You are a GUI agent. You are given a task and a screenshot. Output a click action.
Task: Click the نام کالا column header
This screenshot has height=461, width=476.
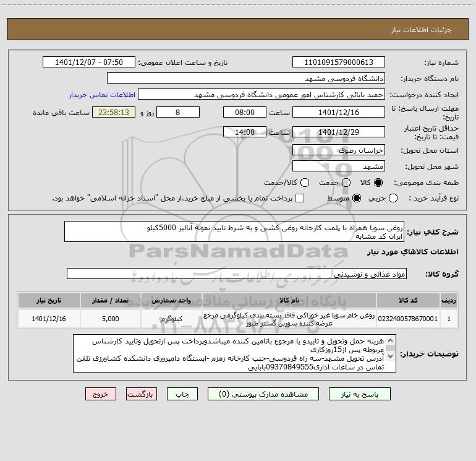pyautogui.click(x=289, y=300)
